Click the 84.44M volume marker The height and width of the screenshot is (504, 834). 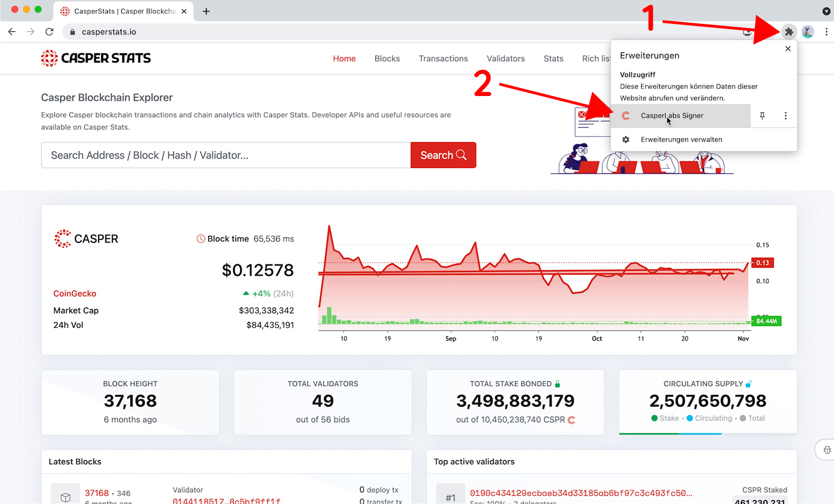[x=767, y=321]
